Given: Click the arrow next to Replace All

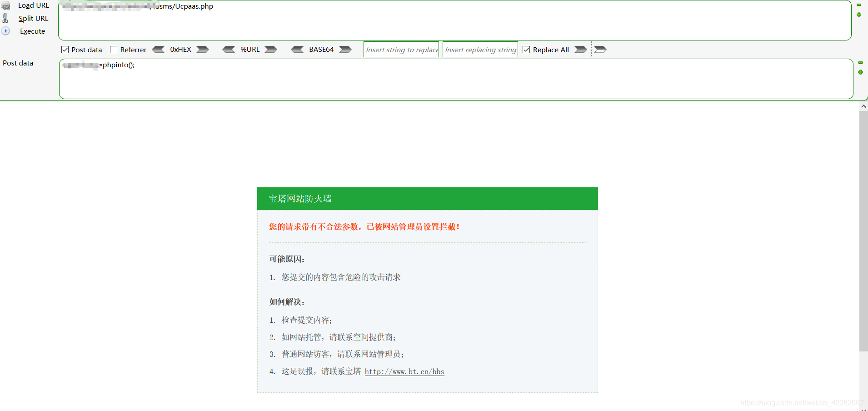Looking at the screenshot, I should click(x=580, y=50).
